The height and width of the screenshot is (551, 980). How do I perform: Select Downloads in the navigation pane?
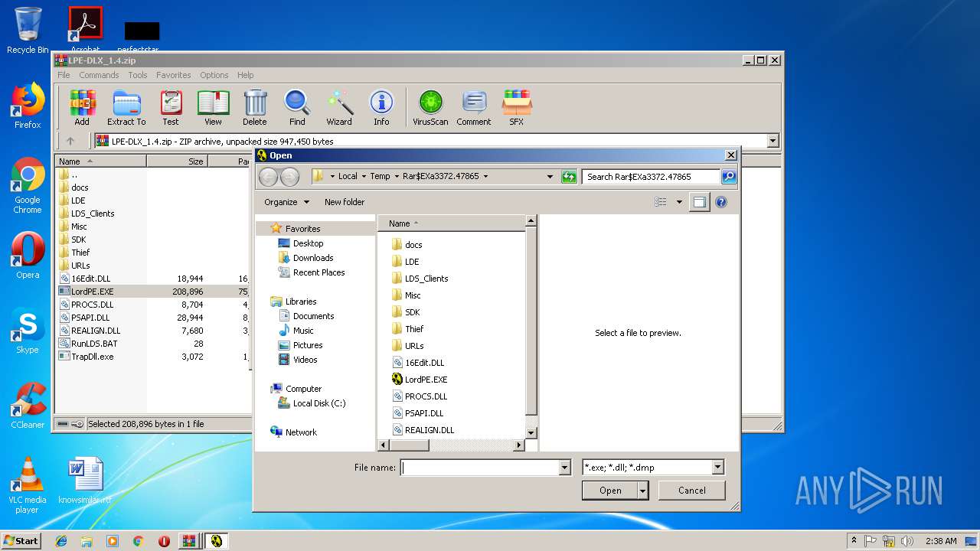313,258
